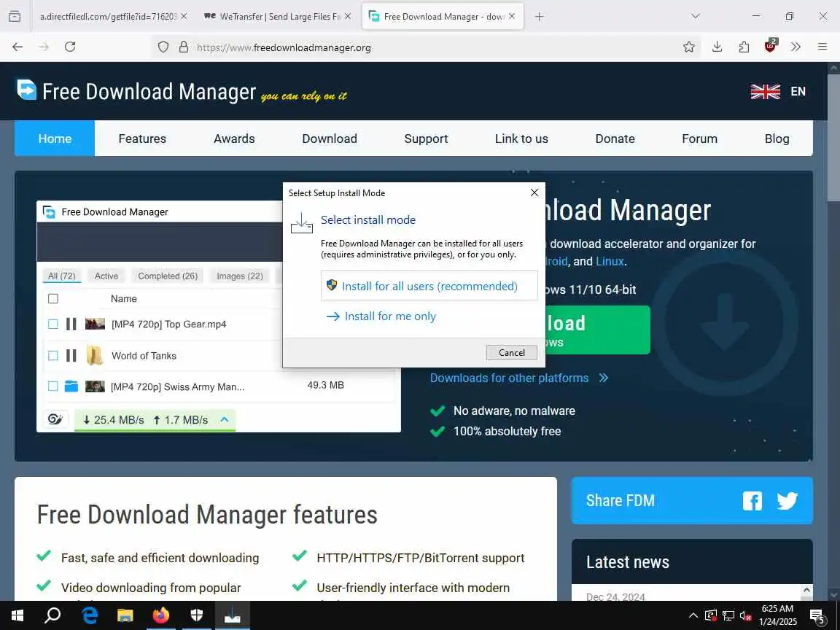The image size is (840, 630).
Task: Open the Features menu item
Action: point(142,139)
